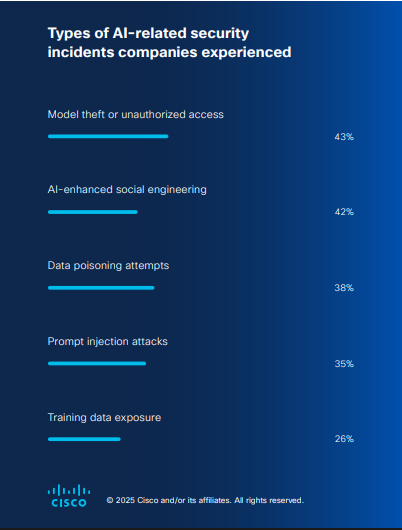
Task: Select the Data poisoning attempts label
Action: [108, 266]
